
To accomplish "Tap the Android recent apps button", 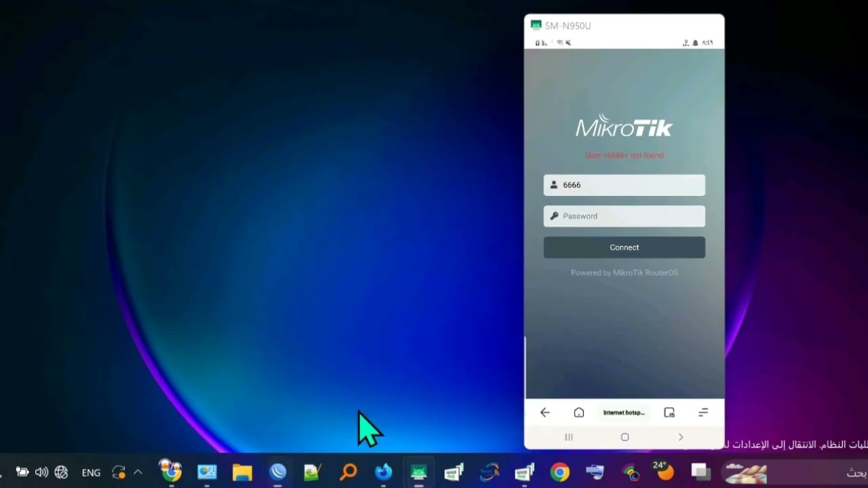I will (569, 437).
